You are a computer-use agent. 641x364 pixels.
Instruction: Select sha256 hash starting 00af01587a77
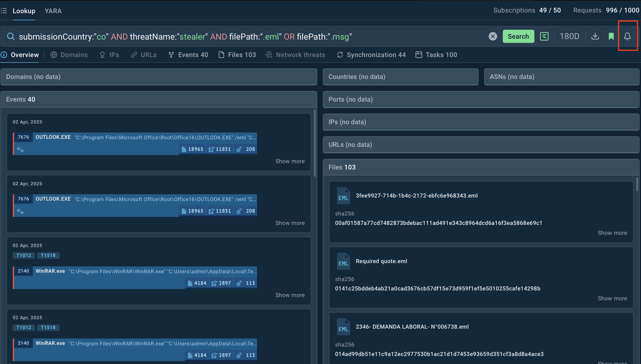click(438, 223)
